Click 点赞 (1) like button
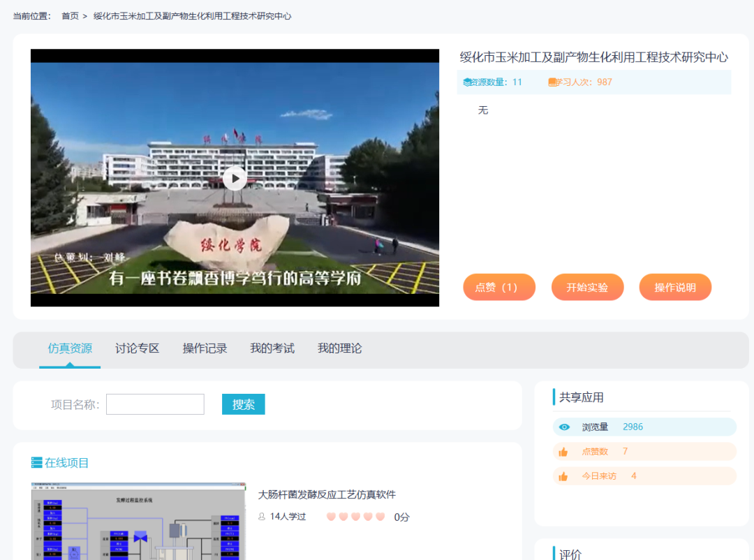Image resolution: width=754 pixels, height=560 pixels. pos(498,287)
